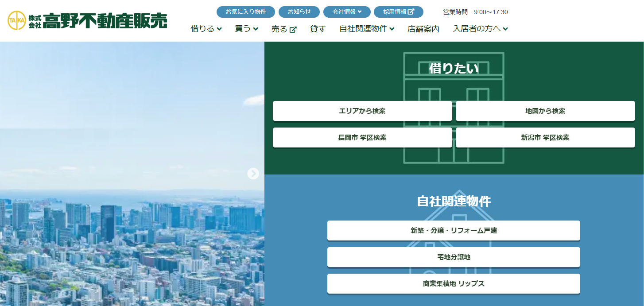This screenshot has width=644, height=306.
Task: Open the 店舗案内 navigation item
Action: pyautogui.click(x=423, y=29)
